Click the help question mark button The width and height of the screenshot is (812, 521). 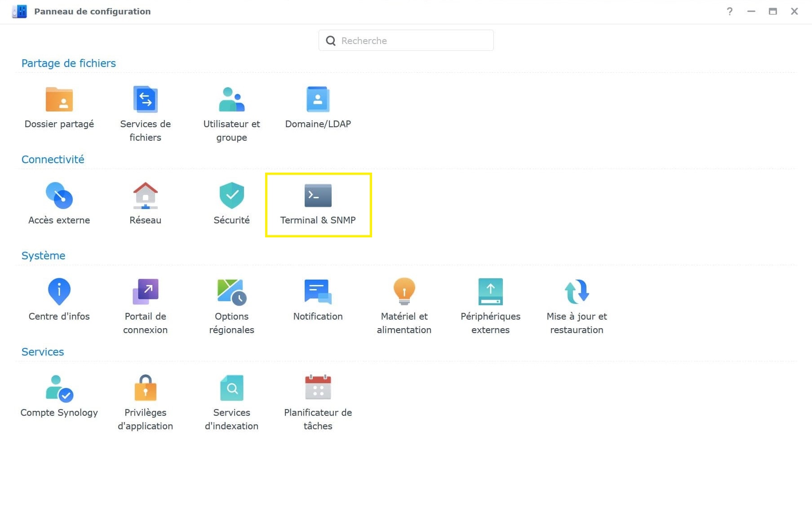[729, 12]
